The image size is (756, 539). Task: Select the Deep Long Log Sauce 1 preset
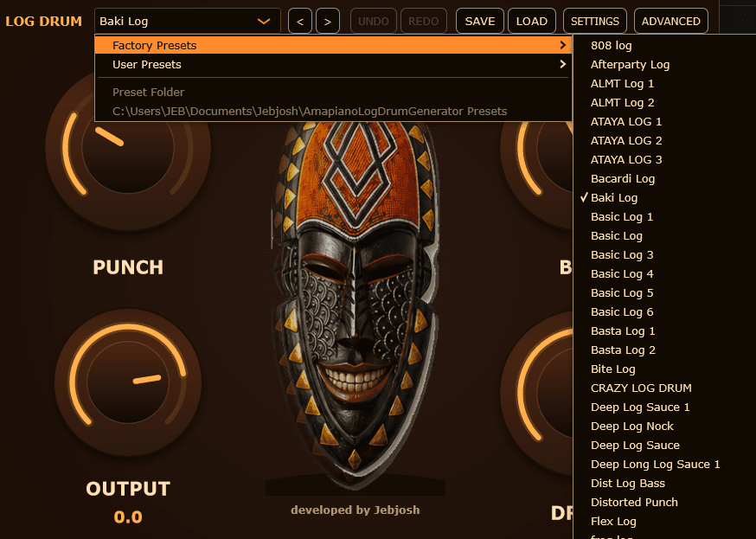[x=665, y=465]
